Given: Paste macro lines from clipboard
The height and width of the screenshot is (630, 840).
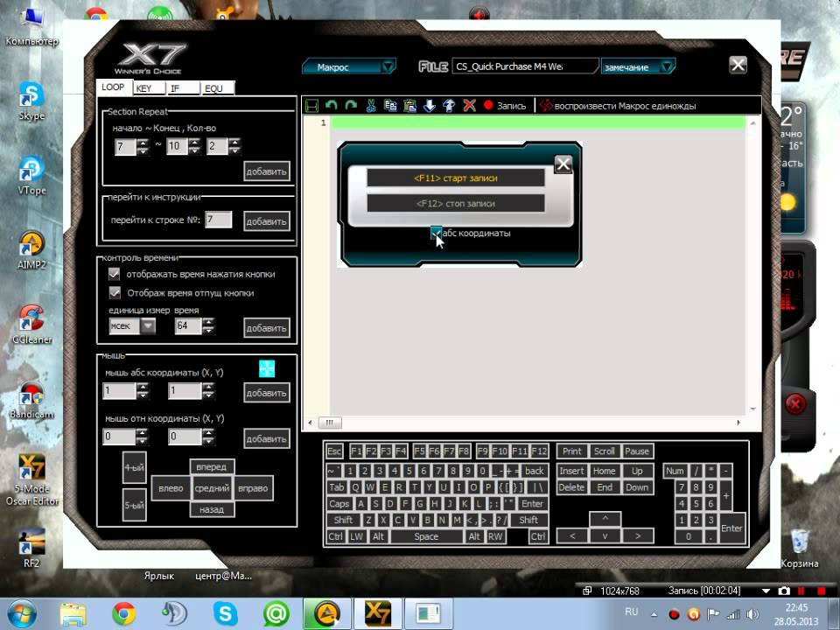Looking at the screenshot, I should 409,105.
